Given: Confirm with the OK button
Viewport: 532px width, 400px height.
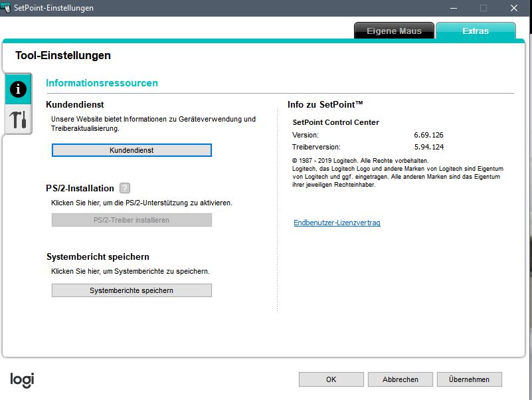Looking at the screenshot, I should coord(331,379).
